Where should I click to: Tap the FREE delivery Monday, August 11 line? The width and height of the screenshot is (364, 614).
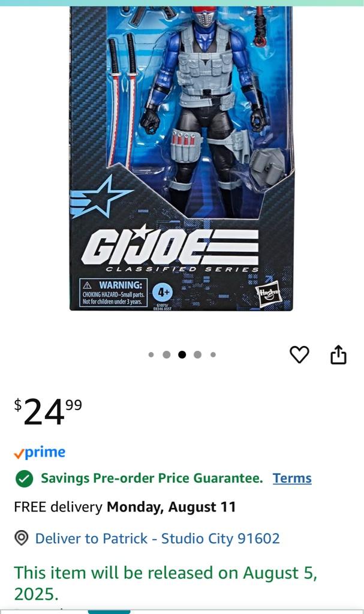pos(125,507)
